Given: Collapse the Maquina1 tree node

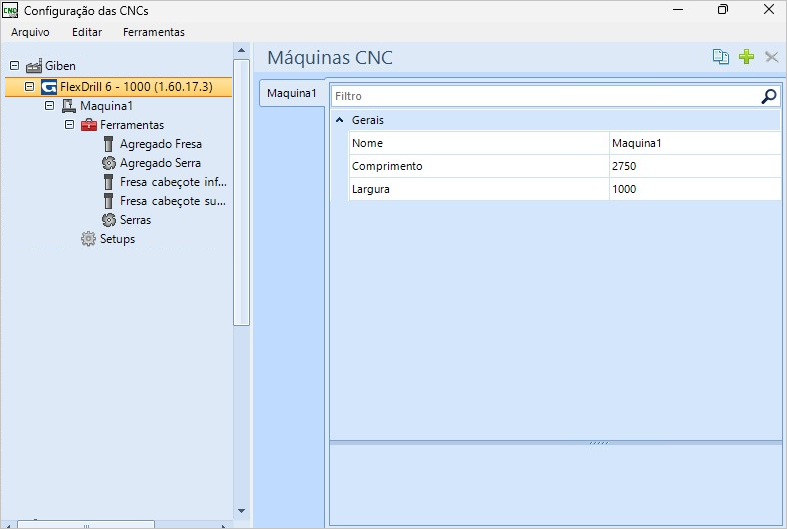Looking at the screenshot, I should click(x=49, y=106).
